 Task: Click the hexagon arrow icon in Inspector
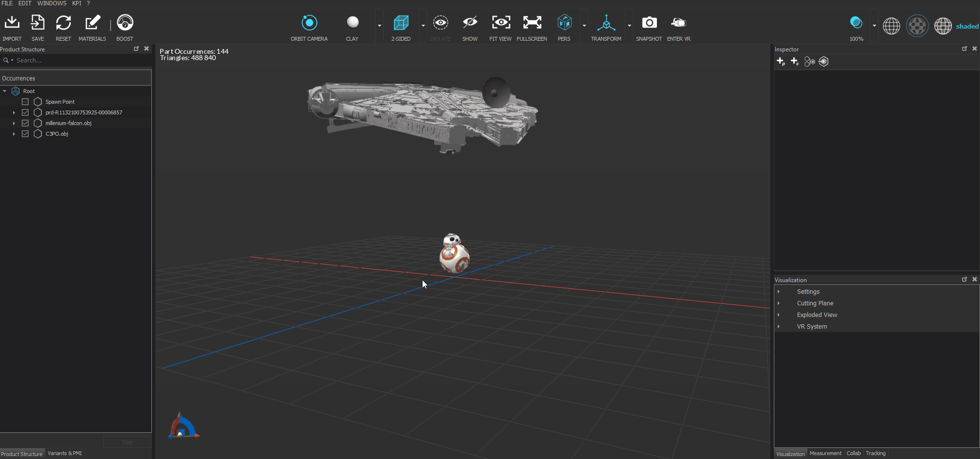point(824,62)
